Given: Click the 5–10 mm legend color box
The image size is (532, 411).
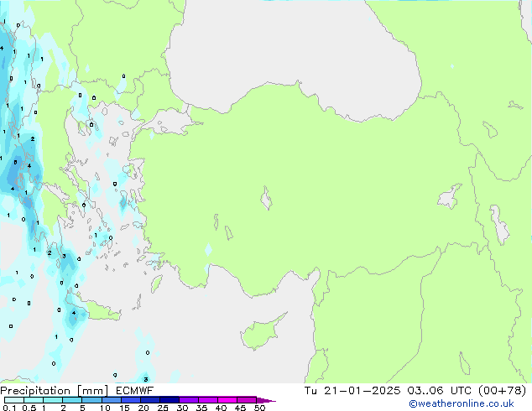Looking at the screenshot, I should [x=91, y=400].
